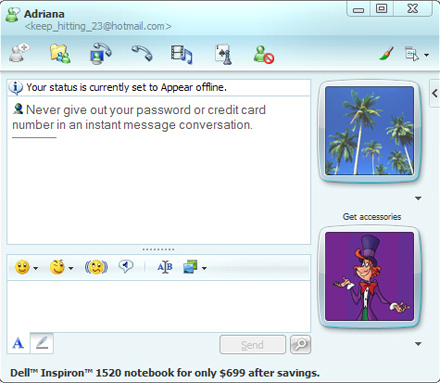Open the Dell Inspiron 1520 advertisement link
The image size is (440, 383).
(x=165, y=373)
